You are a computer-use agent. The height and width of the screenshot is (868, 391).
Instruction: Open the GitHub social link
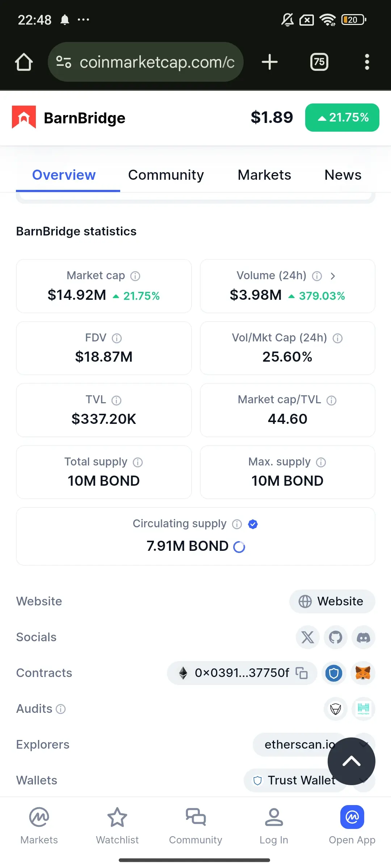(336, 637)
